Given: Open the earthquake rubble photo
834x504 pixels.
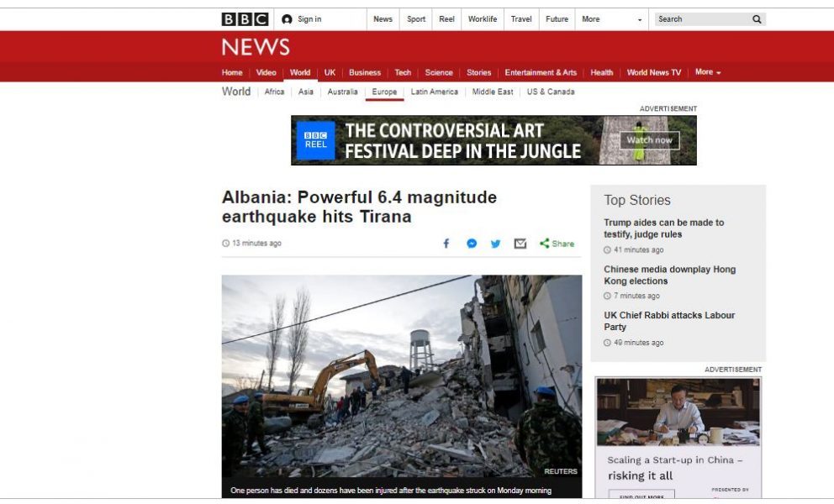Looking at the screenshot, I should [402, 375].
